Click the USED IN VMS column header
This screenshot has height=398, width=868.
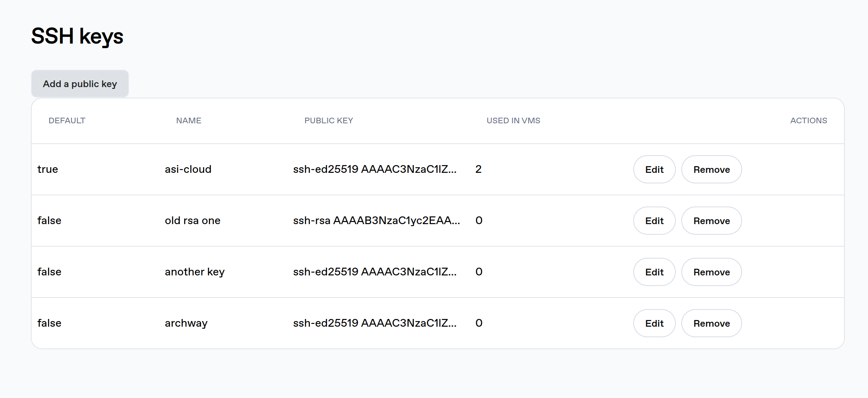pyautogui.click(x=513, y=120)
